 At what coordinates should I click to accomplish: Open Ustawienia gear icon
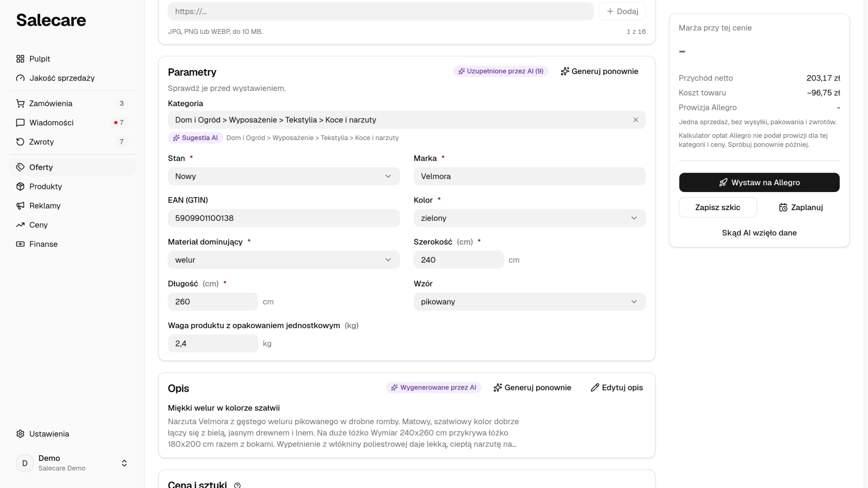20,434
